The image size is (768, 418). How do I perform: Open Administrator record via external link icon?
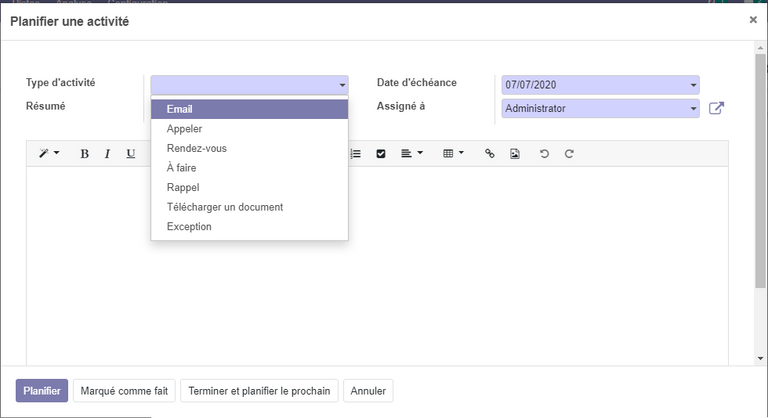(716, 108)
